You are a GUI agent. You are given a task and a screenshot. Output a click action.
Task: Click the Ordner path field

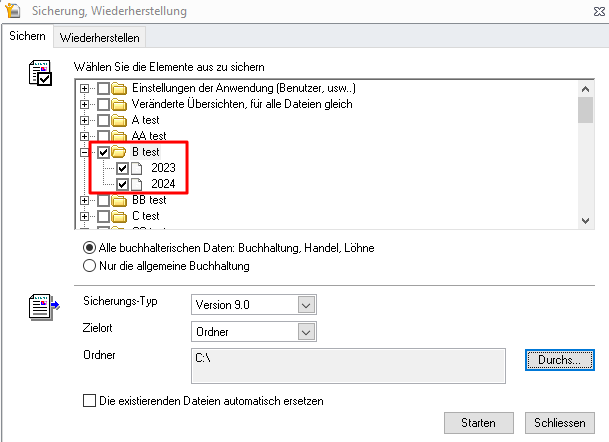click(346, 365)
